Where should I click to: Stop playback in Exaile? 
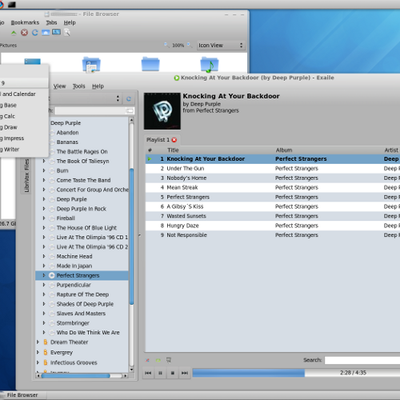[x=173, y=373]
